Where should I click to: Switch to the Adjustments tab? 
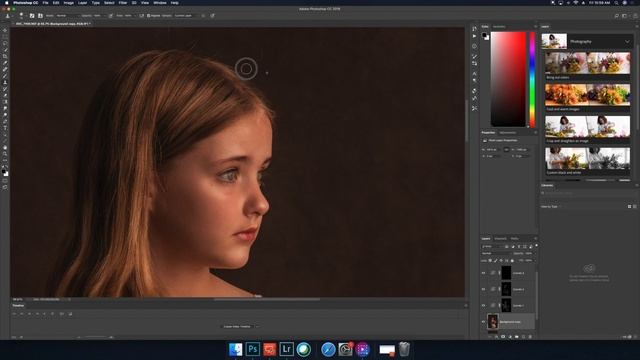click(508, 133)
